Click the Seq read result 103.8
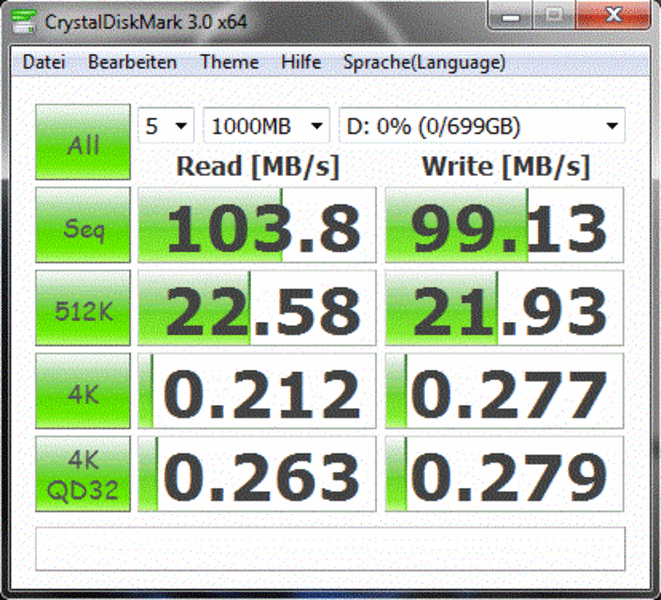Screen dimensions: 661x600 [257, 225]
